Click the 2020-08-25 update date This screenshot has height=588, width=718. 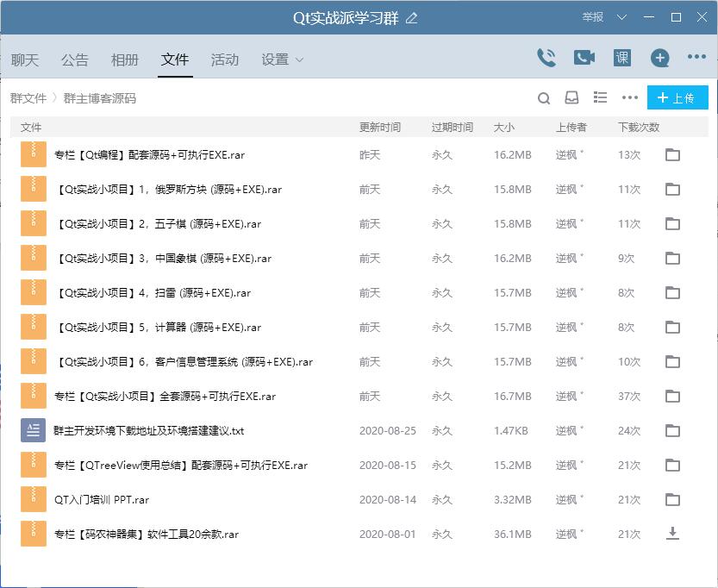387,430
